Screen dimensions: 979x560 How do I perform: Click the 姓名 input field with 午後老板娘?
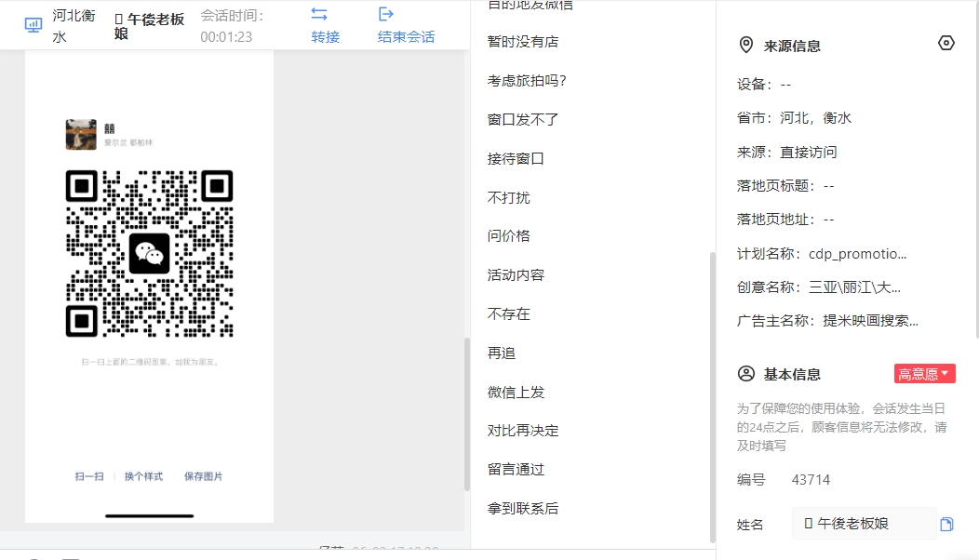(x=865, y=523)
